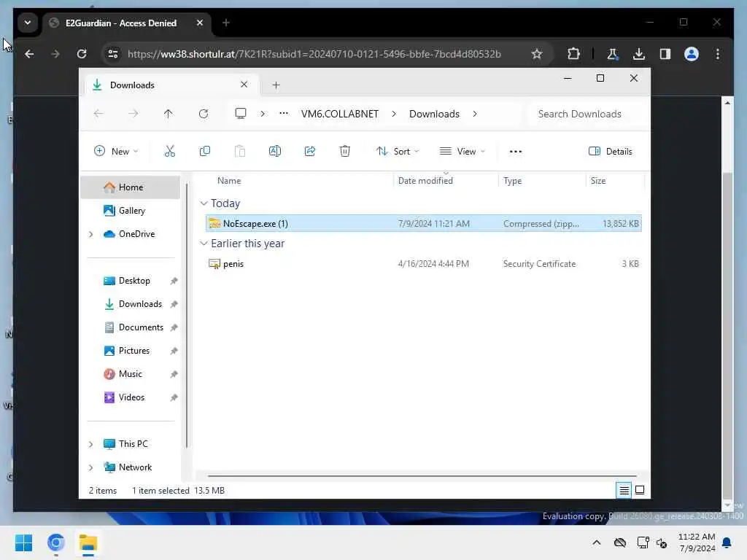Viewport: 747px width, 560px height.
Task: Go up one folder with the up arrow
Action: click(169, 114)
